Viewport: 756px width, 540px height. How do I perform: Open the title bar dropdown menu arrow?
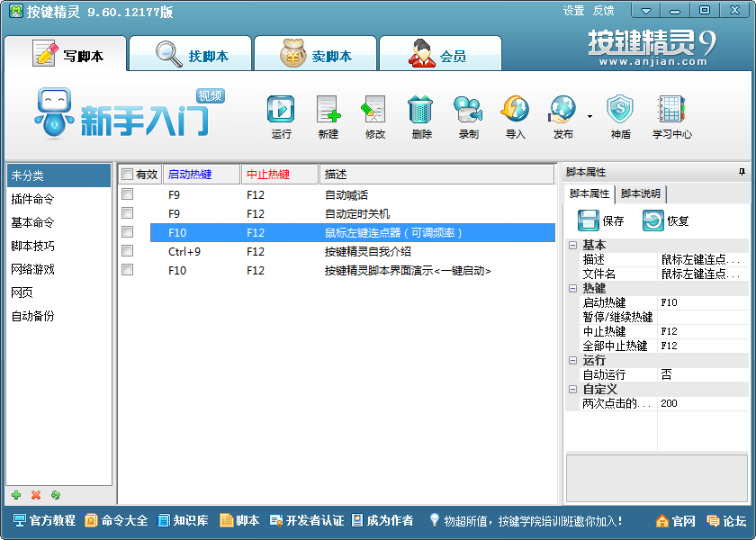645,11
